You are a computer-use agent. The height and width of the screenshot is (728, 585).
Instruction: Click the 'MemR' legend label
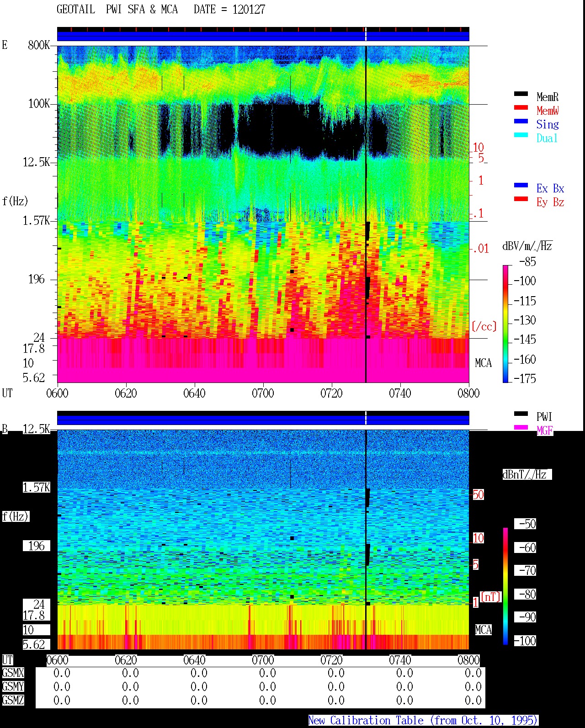pyautogui.click(x=548, y=97)
